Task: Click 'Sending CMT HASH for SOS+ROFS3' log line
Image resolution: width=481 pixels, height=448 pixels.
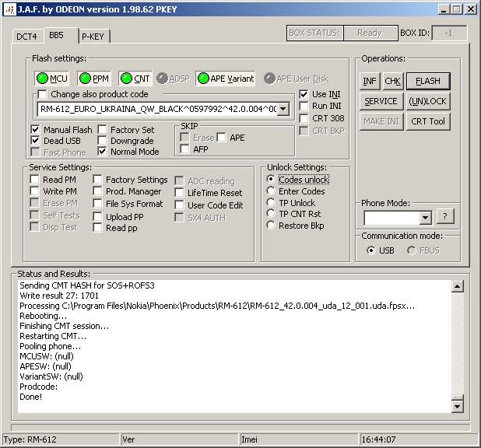Action: click(87, 285)
